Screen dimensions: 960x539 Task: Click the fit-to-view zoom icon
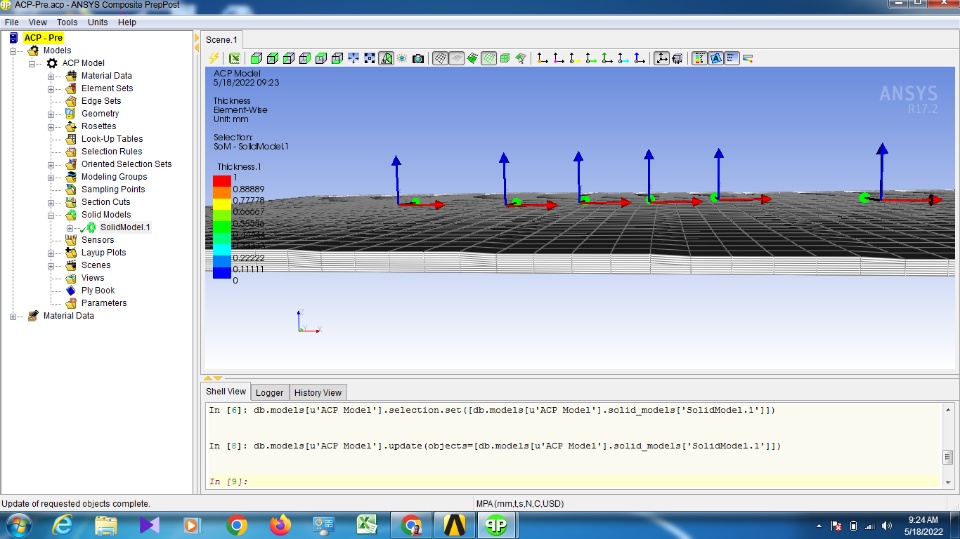(x=370, y=59)
